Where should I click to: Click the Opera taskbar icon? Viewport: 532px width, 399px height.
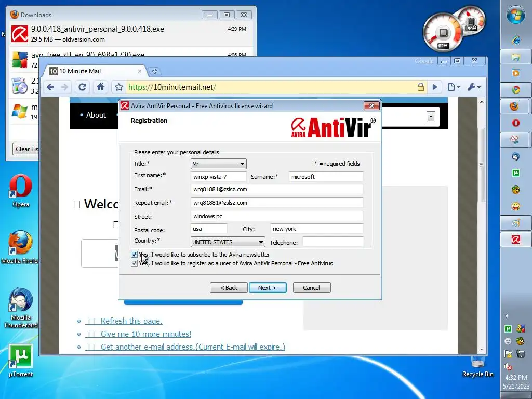[x=516, y=123]
